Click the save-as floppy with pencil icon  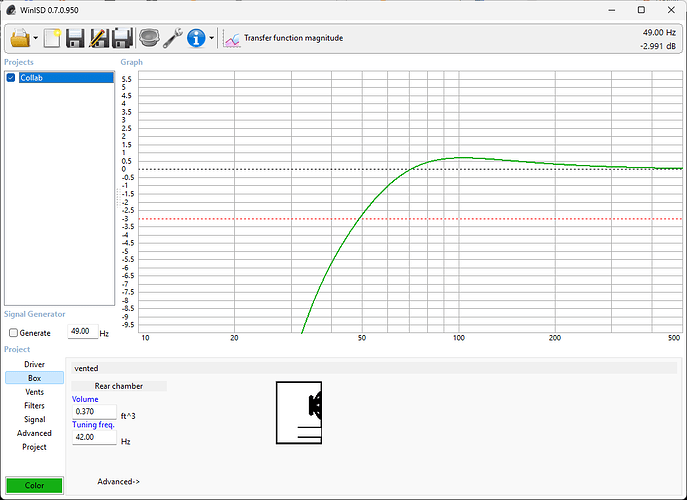tap(99, 39)
